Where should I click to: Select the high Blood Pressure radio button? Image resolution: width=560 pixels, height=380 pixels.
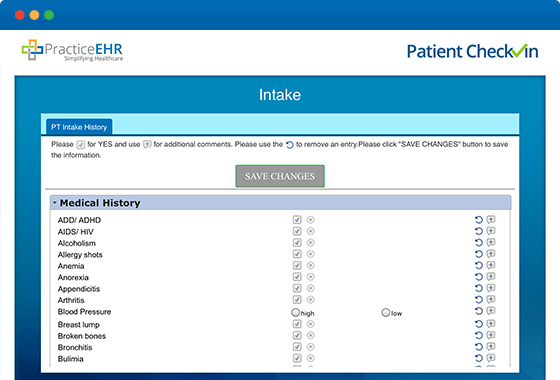[295, 312]
